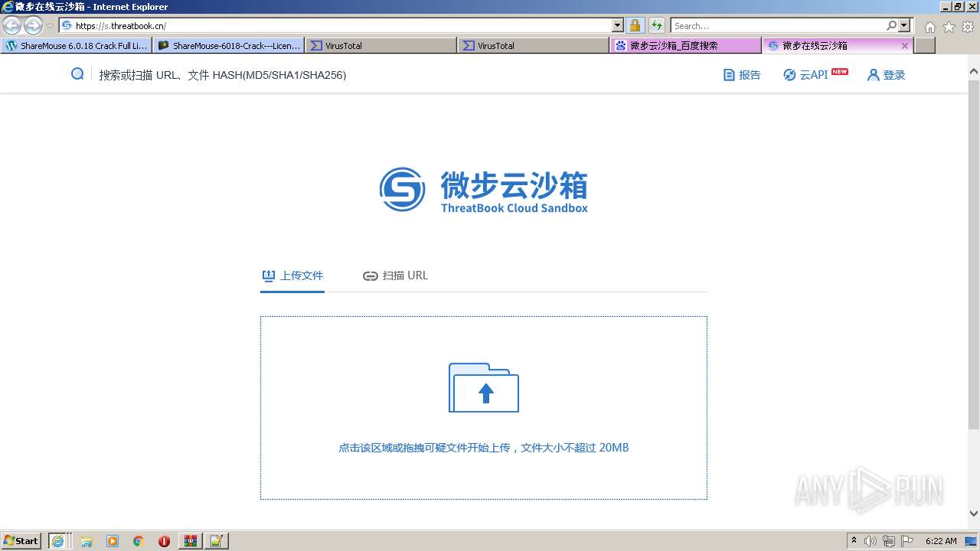This screenshot has width=980, height=551.
Task: Switch to the 微步云沙箱_百度搜索 tab
Action: [x=685, y=46]
